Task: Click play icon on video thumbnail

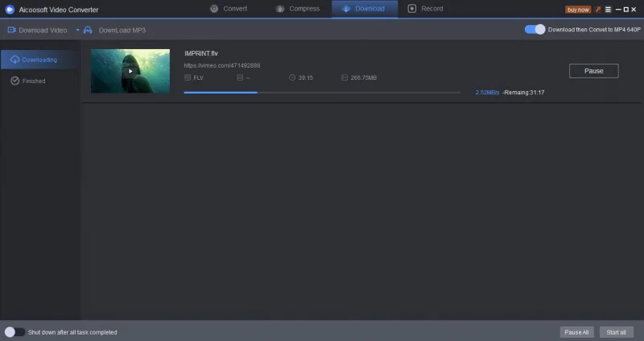Action: click(x=130, y=71)
